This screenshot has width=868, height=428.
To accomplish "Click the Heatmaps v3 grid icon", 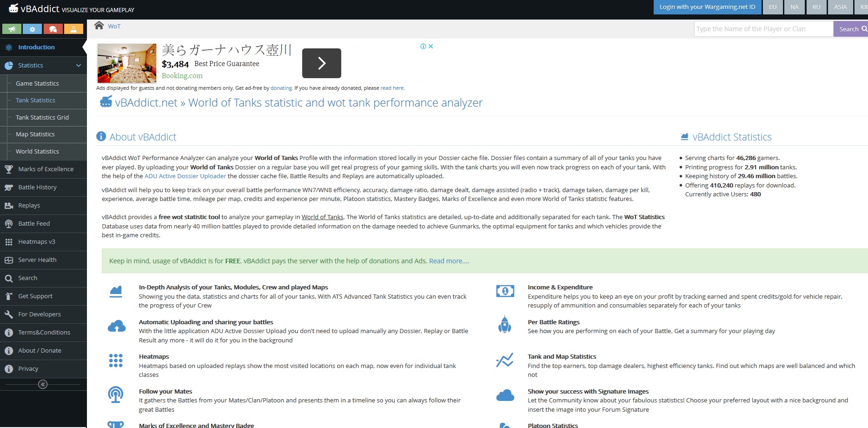I will (9, 242).
